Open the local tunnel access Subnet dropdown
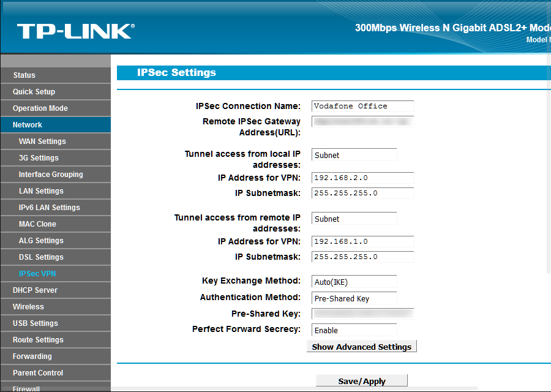The image size is (551, 392). (x=354, y=155)
